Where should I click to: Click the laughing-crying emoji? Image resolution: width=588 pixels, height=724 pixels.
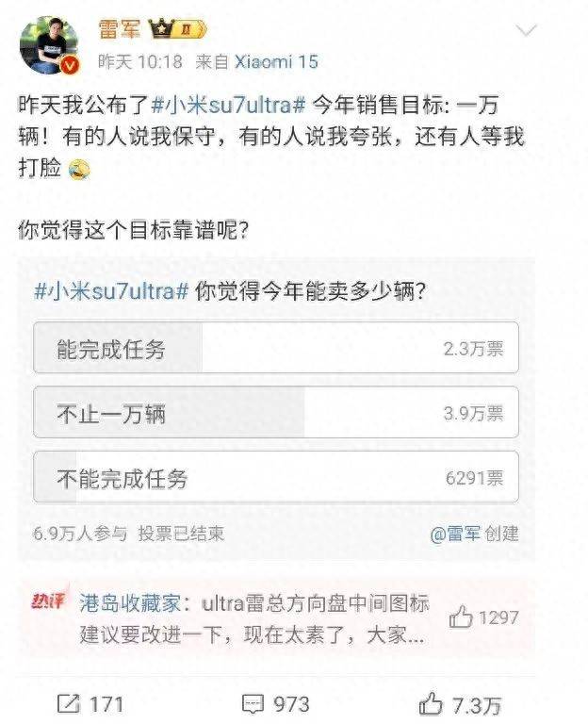(79, 169)
